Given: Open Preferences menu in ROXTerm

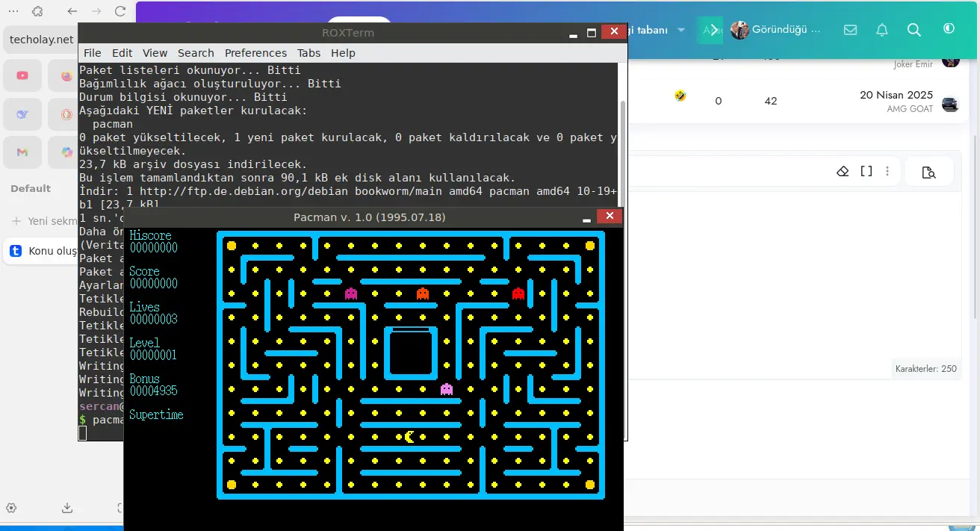Looking at the screenshot, I should [x=255, y=53].
